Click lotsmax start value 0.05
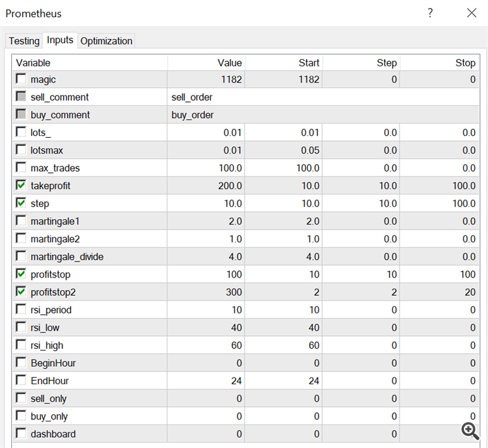The image size is (488, 448). 310,151
